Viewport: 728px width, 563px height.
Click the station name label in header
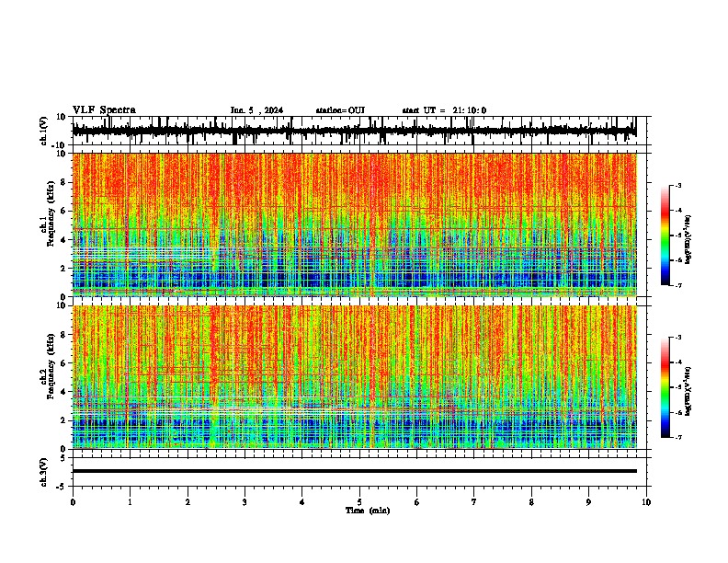(340, 110)
